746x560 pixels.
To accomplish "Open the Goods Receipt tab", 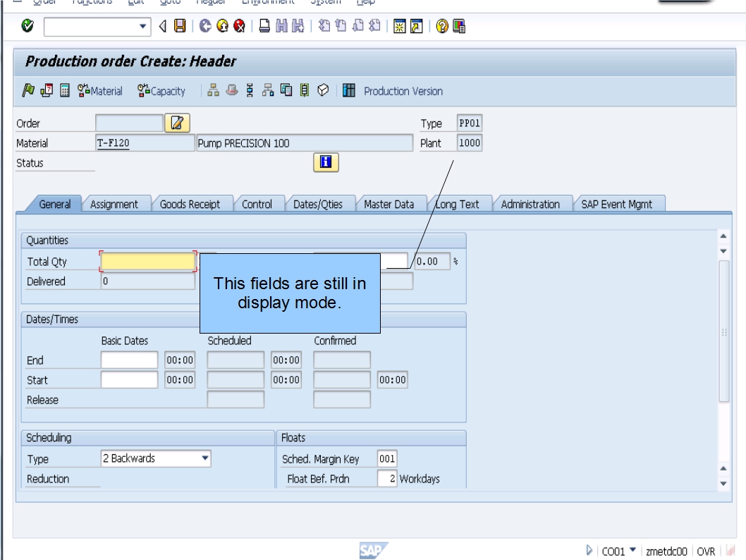I will click(x=190, y=204).
